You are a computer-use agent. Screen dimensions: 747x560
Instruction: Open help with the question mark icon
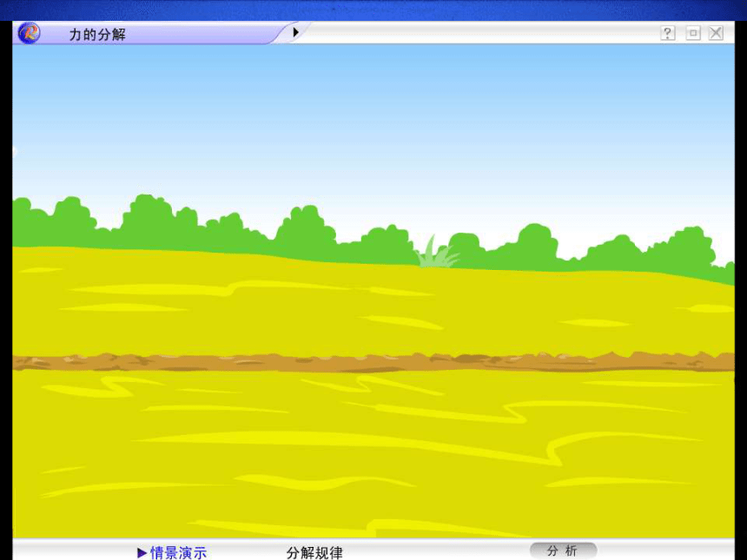tap(668, 33)
